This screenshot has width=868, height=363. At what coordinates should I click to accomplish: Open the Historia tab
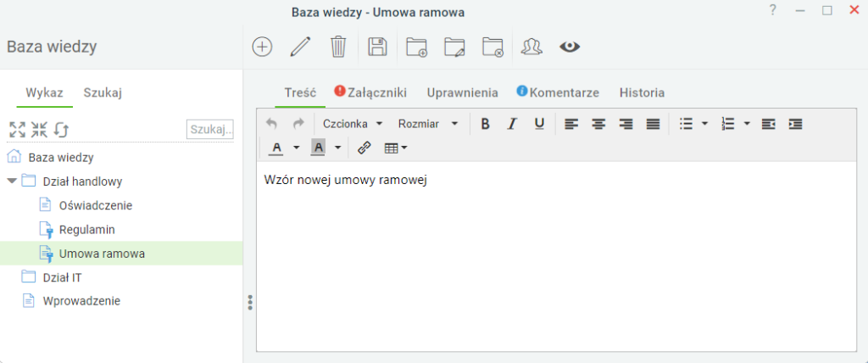[643, 92]
